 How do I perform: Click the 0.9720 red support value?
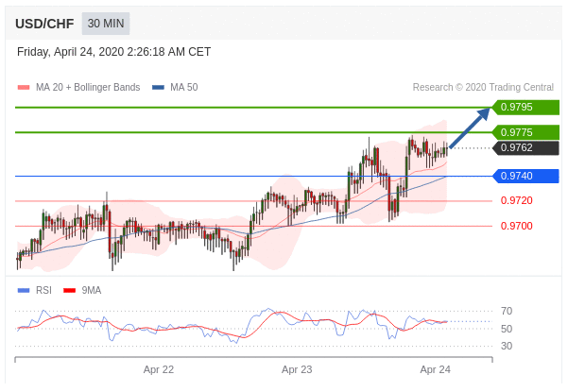517,200
